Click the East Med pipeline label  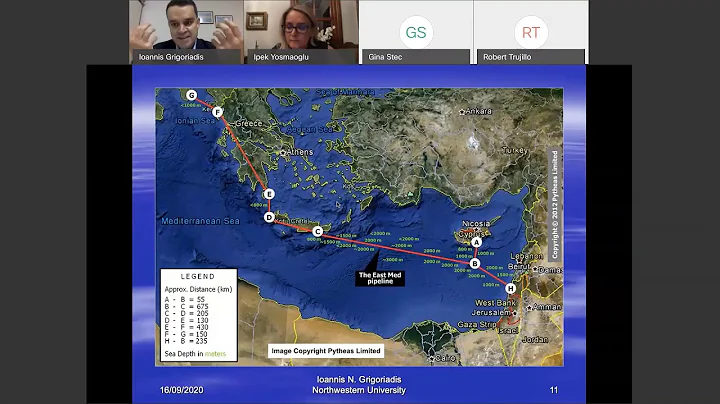[x=380, y=278]
